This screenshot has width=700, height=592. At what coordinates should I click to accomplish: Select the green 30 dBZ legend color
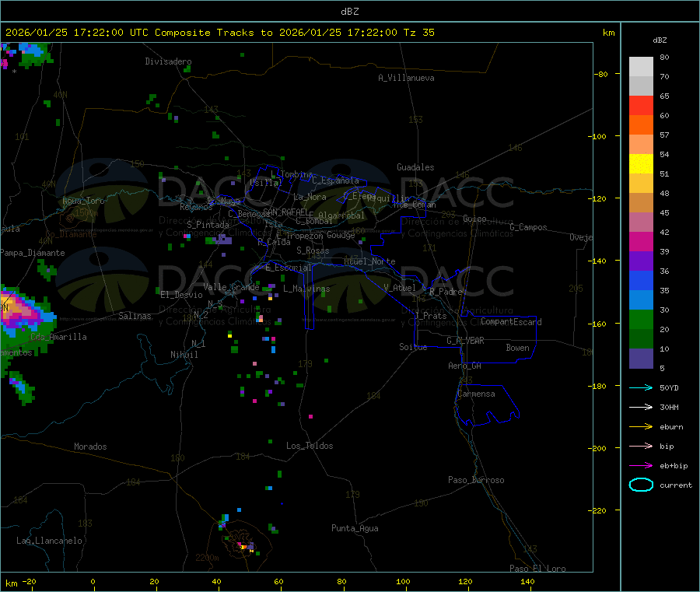pyautogui.click(x=641, y=319)
